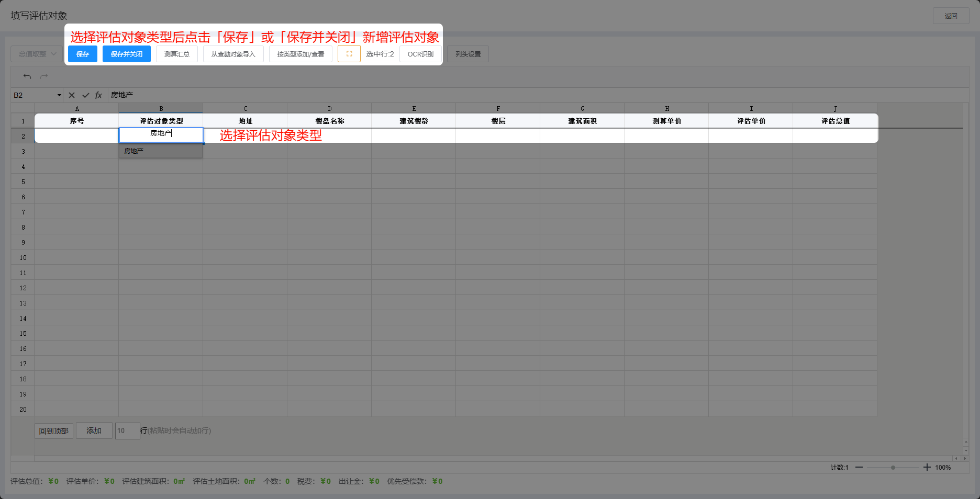
Task: Click the row count input field
Action: tap(127, 430)
